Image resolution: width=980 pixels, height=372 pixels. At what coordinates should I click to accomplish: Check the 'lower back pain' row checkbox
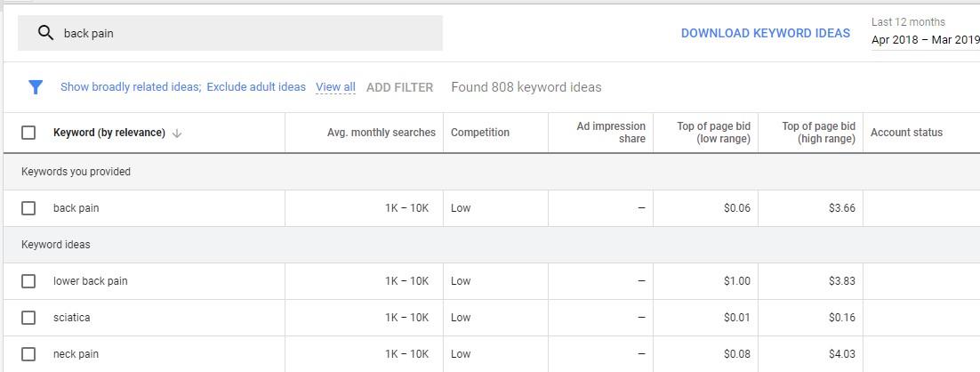coord(28,281)
